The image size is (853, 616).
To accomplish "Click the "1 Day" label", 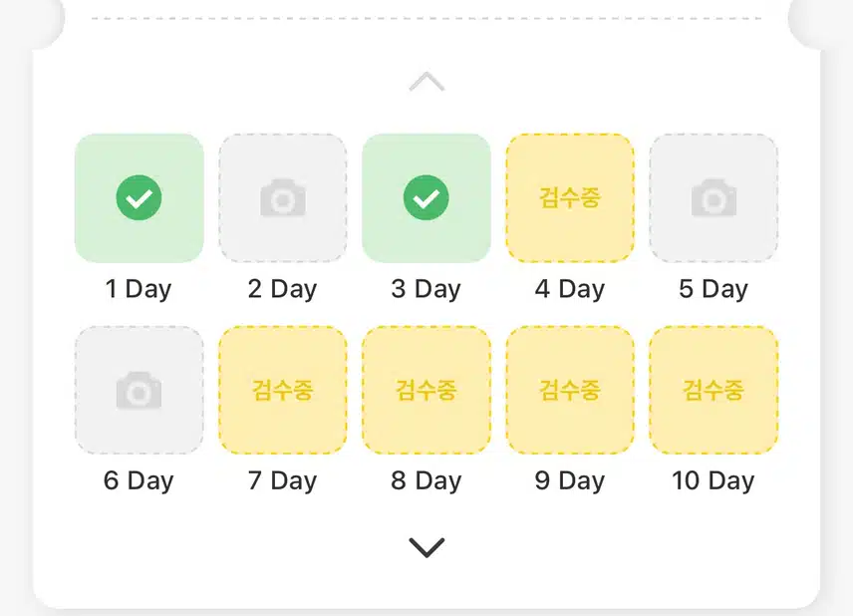I will point(139,289).
